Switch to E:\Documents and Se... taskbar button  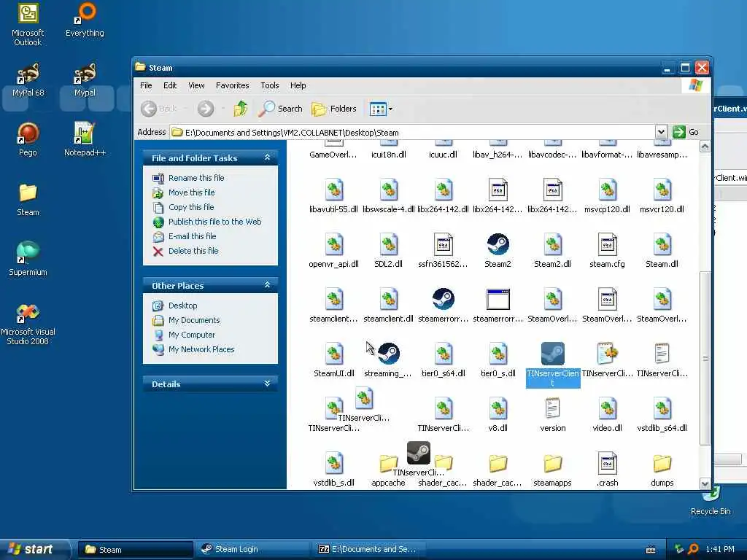(x=370, y=549)
